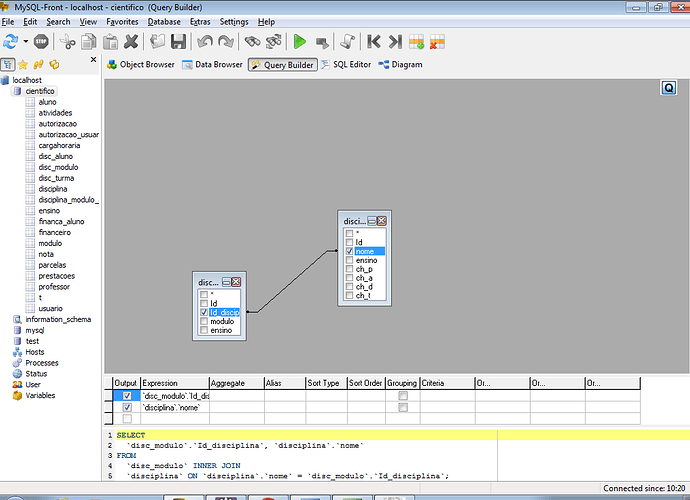
Task: Click the script scroll icon in toolbar
Action: pyautogui.click(x=348, y=42)
